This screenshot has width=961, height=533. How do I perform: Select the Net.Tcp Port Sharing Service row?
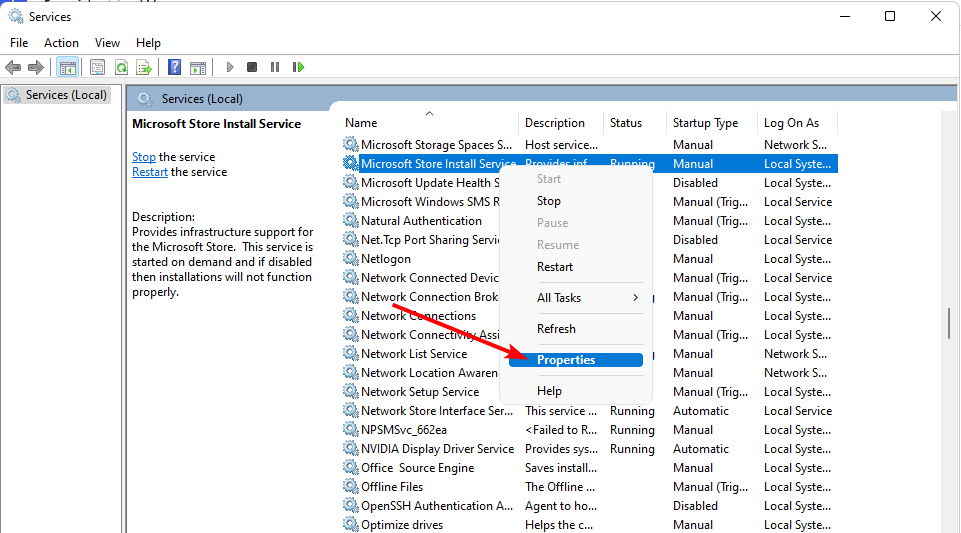point(430,240)
